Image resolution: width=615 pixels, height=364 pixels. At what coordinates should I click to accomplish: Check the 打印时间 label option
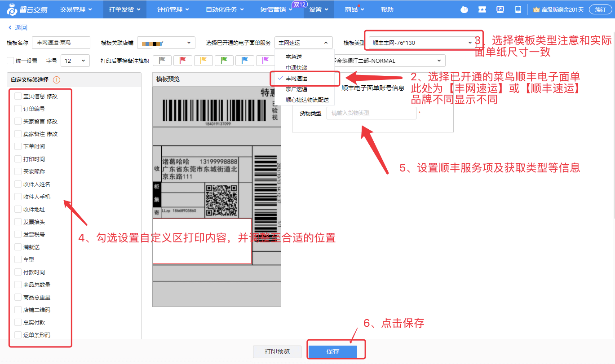(x=18, y=159)
